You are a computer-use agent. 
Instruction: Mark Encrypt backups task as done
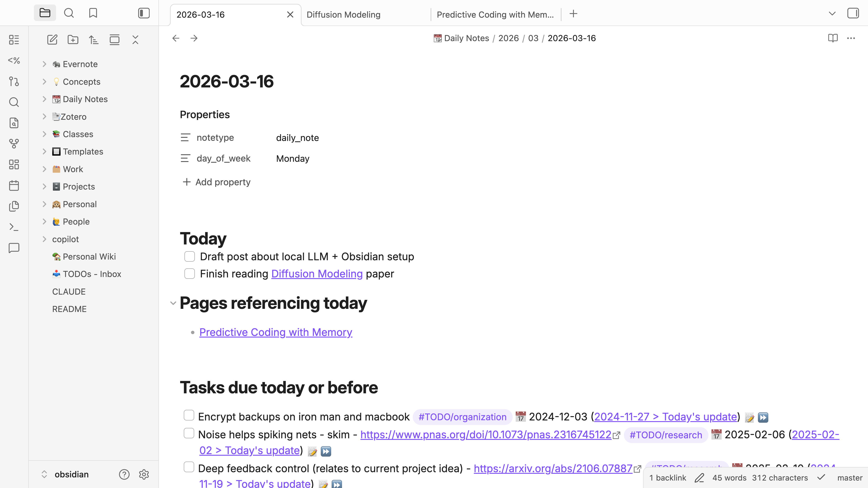(x=189, y=415)
